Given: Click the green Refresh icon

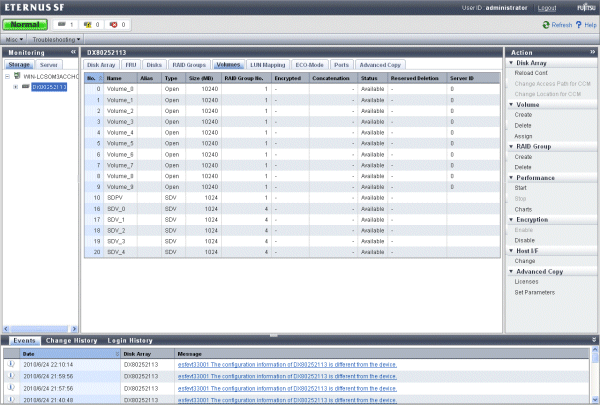Looking at the screenshot, I should click(x=546, y=25).
